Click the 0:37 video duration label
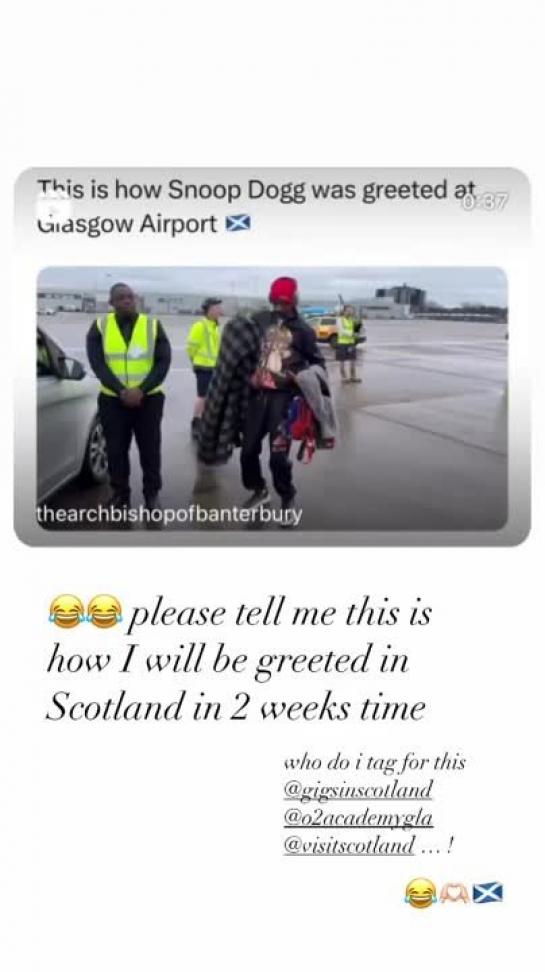545x972 pixels. click(x=484, y=201)
